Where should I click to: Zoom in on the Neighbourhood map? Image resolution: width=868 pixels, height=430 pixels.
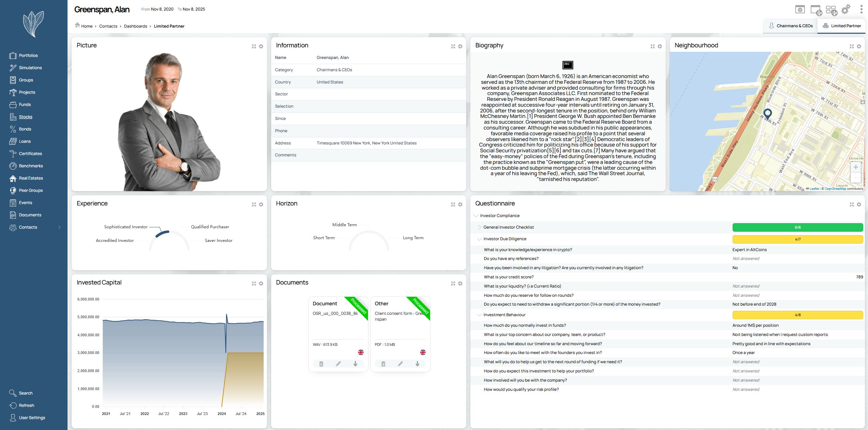[855, 167]
